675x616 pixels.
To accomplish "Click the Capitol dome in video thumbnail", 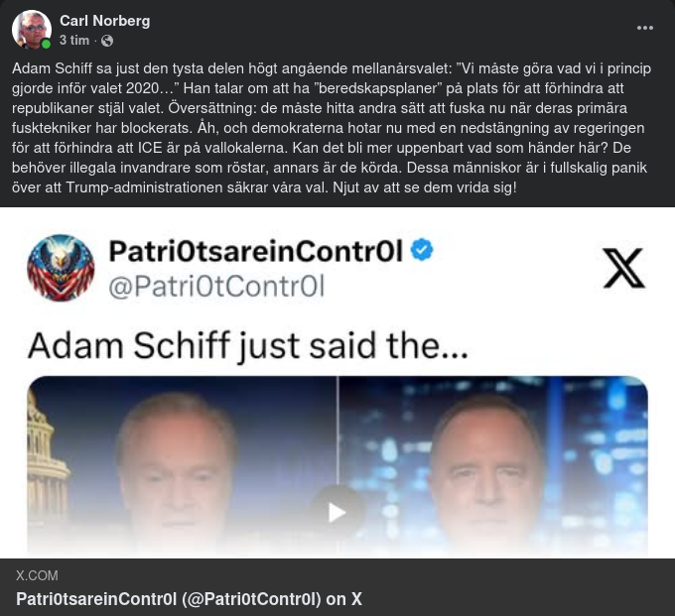I will [46, 464].
